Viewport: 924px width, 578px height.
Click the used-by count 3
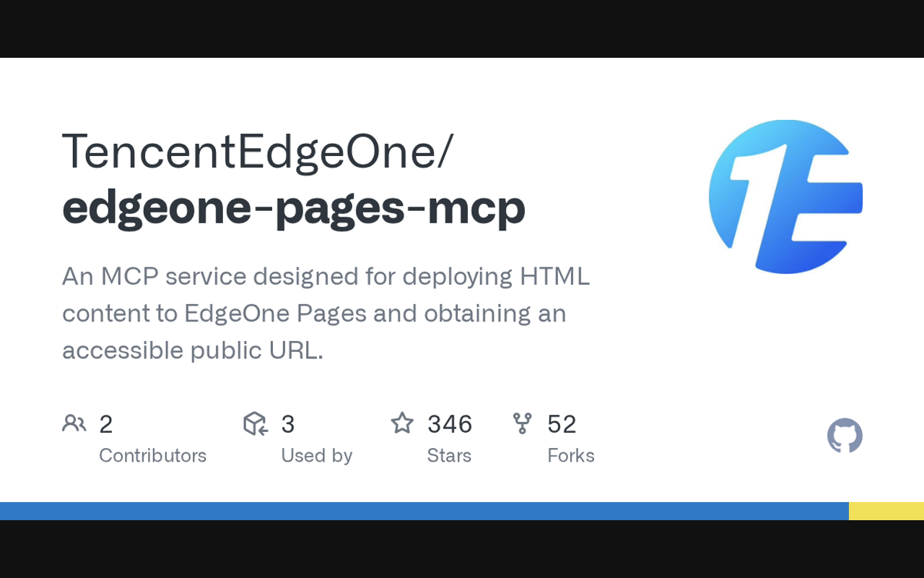(x=288, y=424)
